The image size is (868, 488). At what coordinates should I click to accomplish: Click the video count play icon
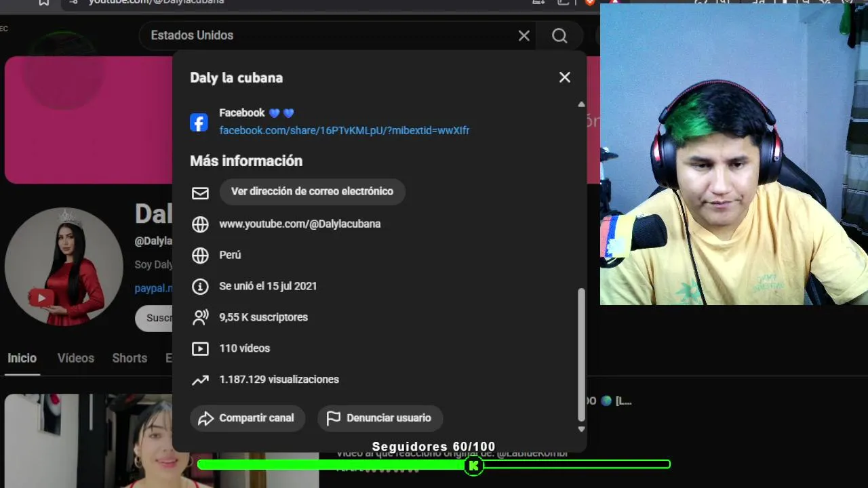[x=200, y=348]
